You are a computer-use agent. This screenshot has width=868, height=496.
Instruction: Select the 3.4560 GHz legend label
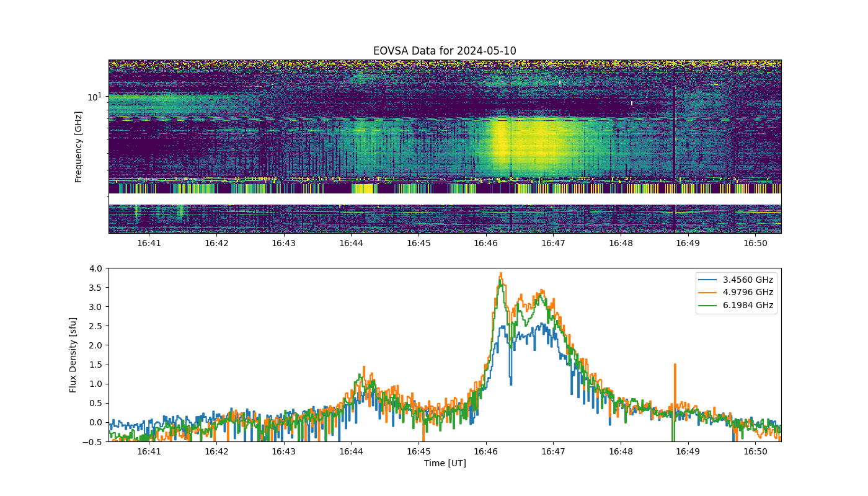(749, 280)
